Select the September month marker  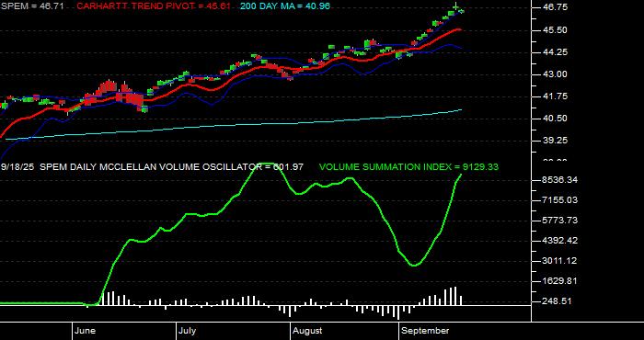tap(425, 331)
